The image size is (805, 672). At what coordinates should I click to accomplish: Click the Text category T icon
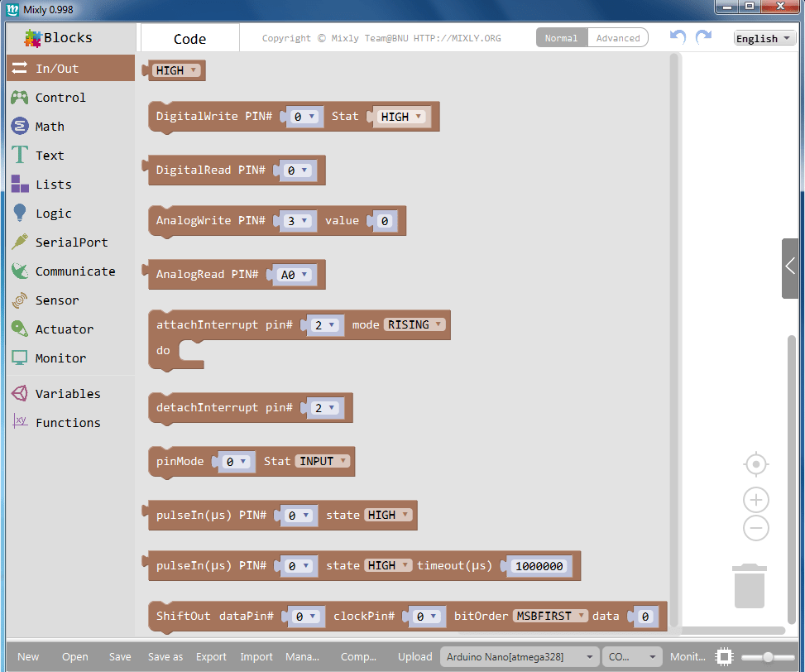[x=20, y=155]
